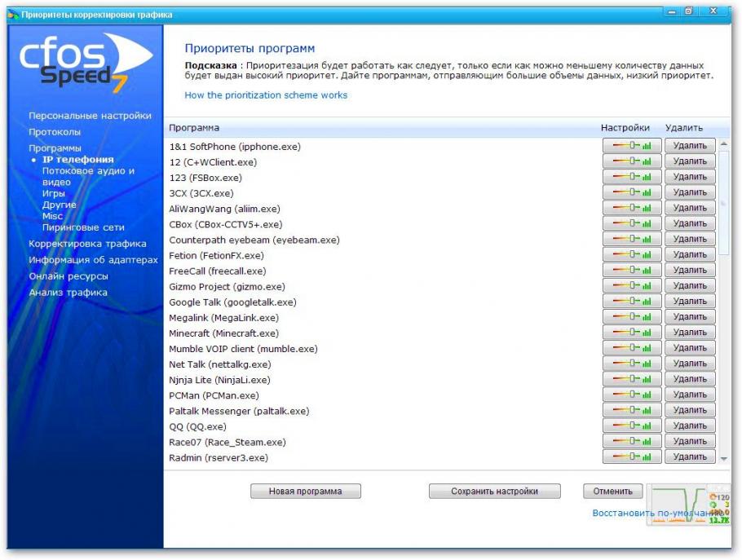This screenshot has width=742, height=560.
Task: Open Корректировка трафика section
Action: (x=87, y=244)
